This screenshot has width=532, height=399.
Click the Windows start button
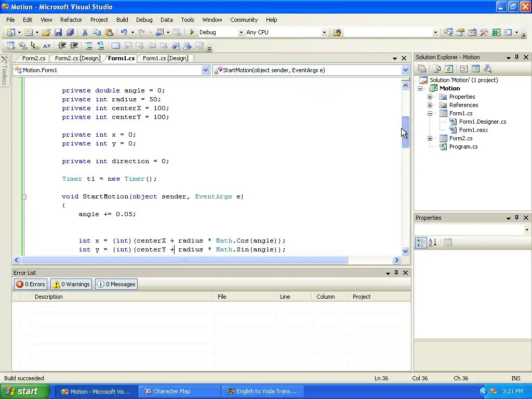click(x=25, y=391)
